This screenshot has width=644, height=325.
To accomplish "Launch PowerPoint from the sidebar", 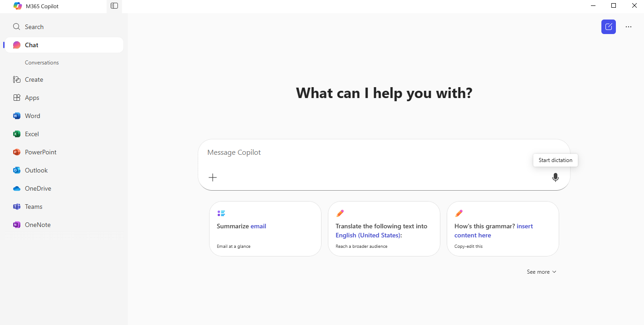I will point(40,152).
